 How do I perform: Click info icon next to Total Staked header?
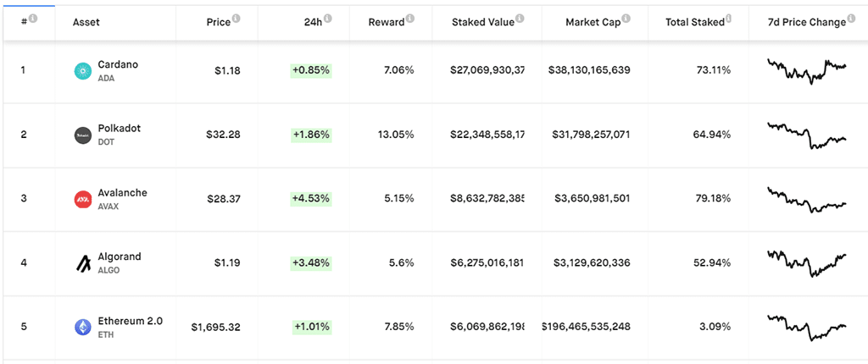pyautogui.click(x=728, y=19)
